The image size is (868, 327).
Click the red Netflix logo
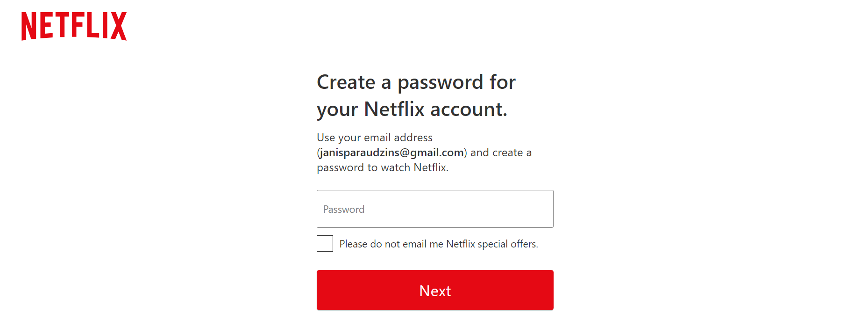[x=74, y=26]
